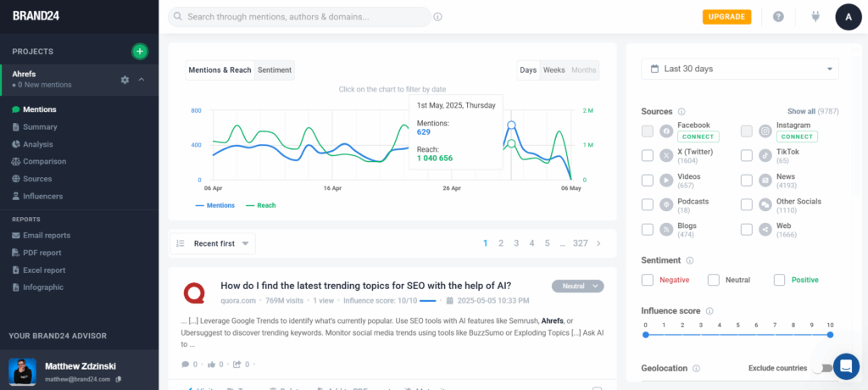Viewport: 868px width, 390px height.
Task: Open help question mark icon
Action: [x=778, y=17]
